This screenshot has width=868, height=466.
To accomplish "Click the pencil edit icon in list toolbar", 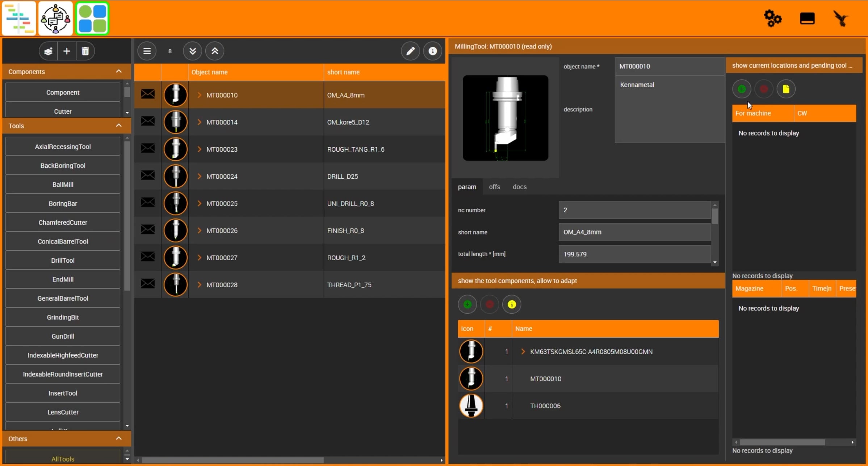I will tap(410, 51).
